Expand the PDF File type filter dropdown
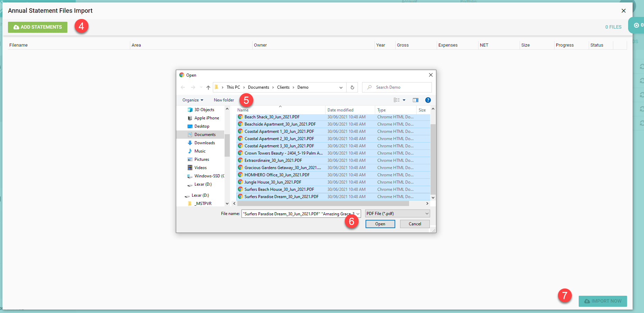 coord(397,214)
